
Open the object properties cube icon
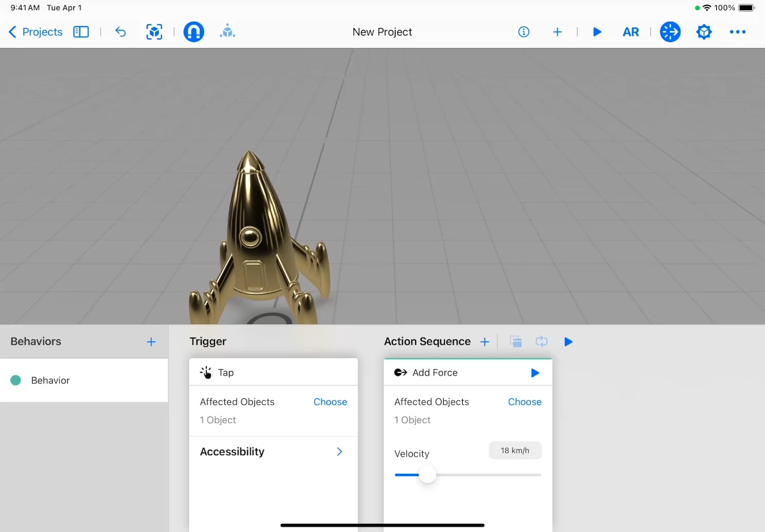pos(704,32)
